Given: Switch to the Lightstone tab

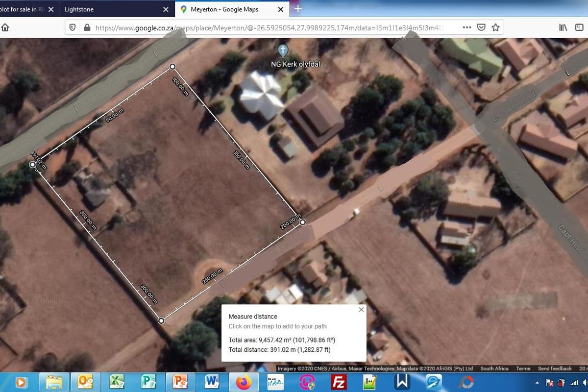Looking at the screenshot, I should point(113,9).
